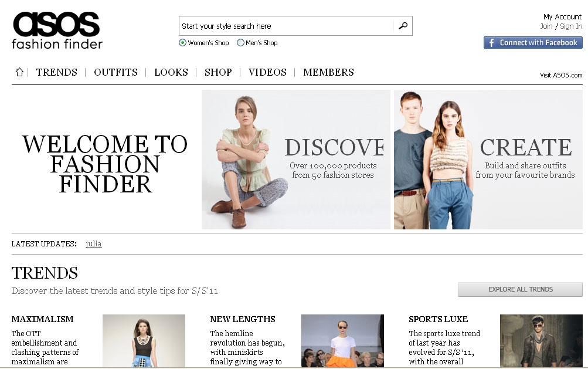
Task: Open the NEW LENGTHS trend heading
Action: [243, 319]
